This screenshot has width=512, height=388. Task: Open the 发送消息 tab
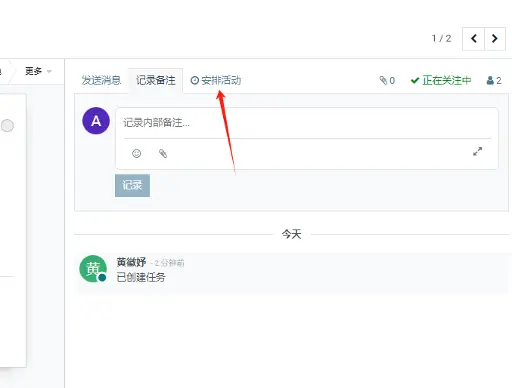click(101, 80)
